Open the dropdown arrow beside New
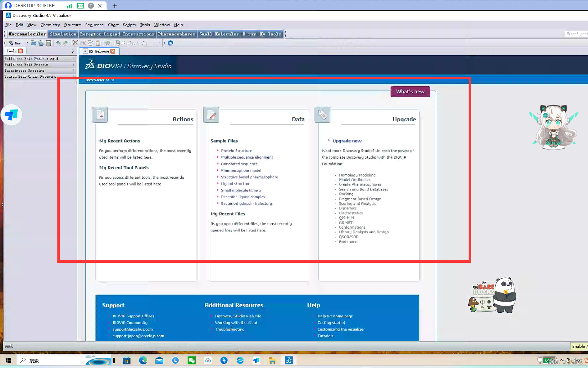588x368 pixels. click(27, 43)
